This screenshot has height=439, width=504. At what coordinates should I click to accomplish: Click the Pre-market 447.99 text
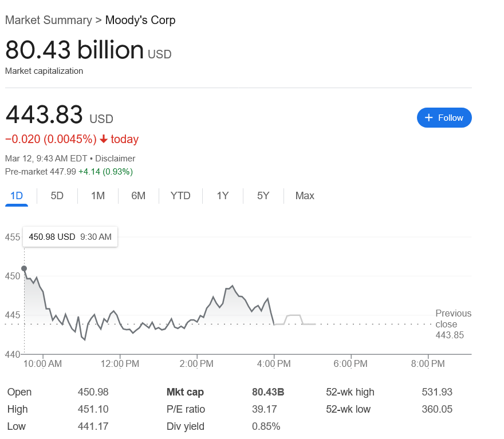[x=41, y=172]
